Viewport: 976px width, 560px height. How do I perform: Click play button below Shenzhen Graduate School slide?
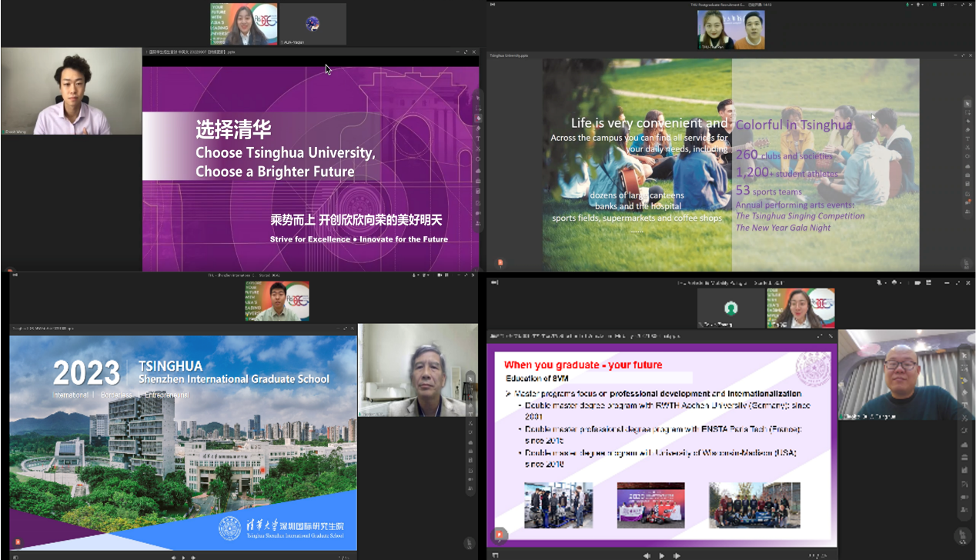(183, 556)
